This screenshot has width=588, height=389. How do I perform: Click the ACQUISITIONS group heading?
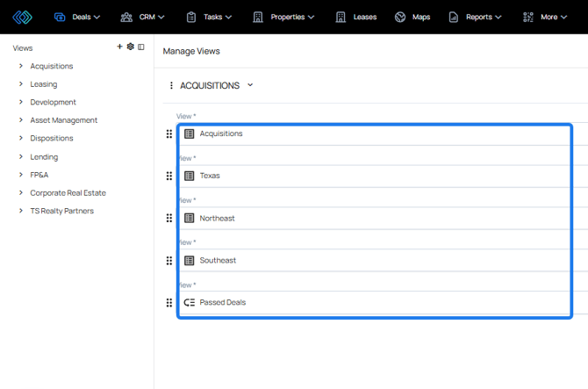coord(210,85)
